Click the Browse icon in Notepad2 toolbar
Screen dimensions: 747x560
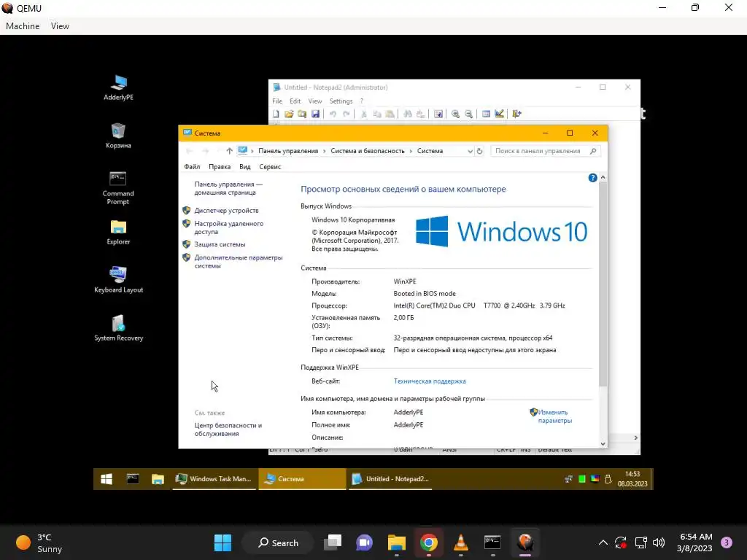(302, 114)
